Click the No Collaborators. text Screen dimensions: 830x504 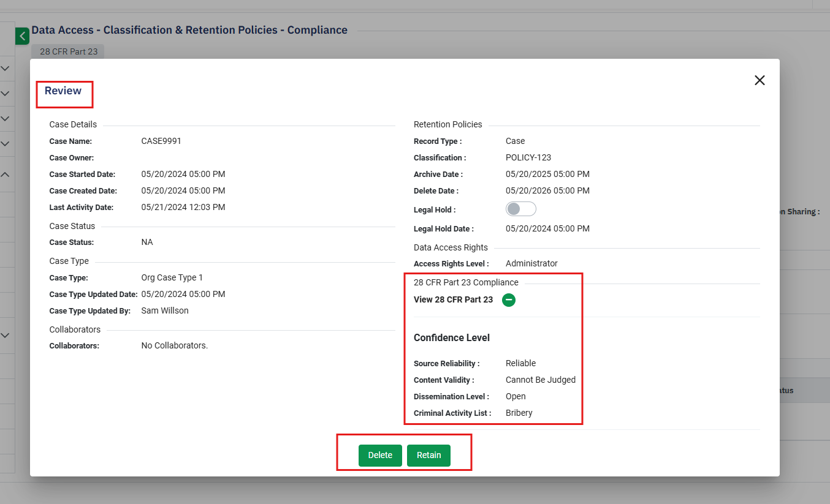[x=175, y=345]
